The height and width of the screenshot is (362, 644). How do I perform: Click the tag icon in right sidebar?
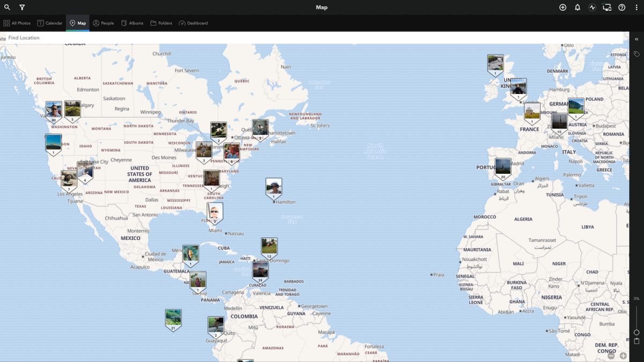636,54
